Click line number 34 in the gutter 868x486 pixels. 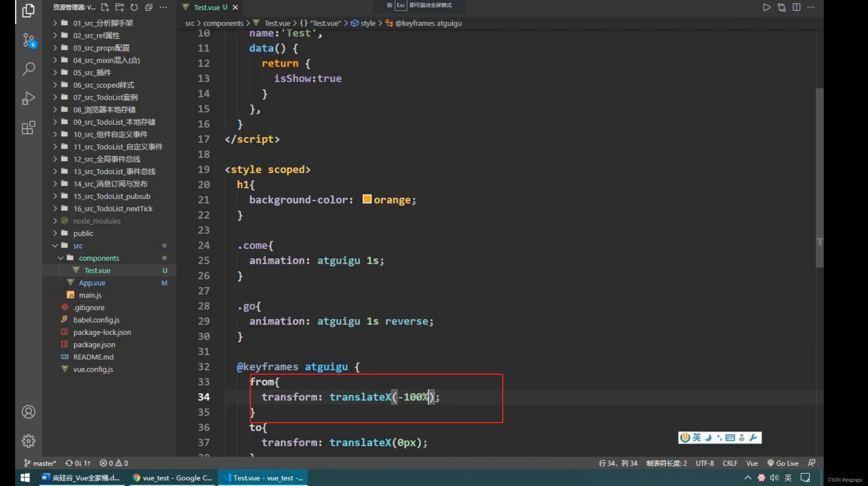click(x=204, y=397)
